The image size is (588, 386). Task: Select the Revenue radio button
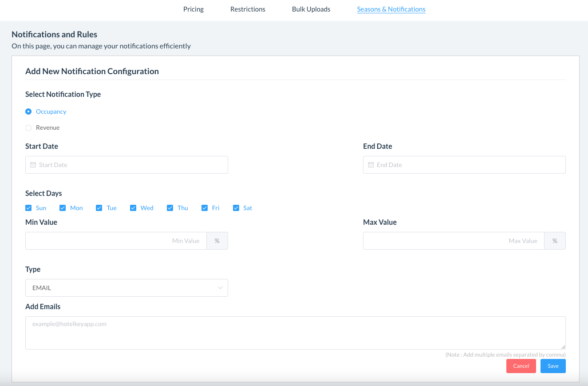28,128
